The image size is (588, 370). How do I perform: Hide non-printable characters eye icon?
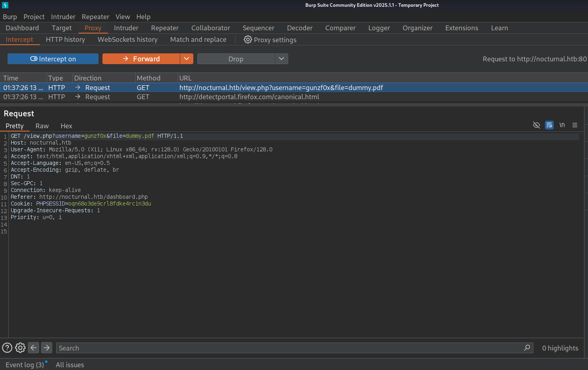537,125
